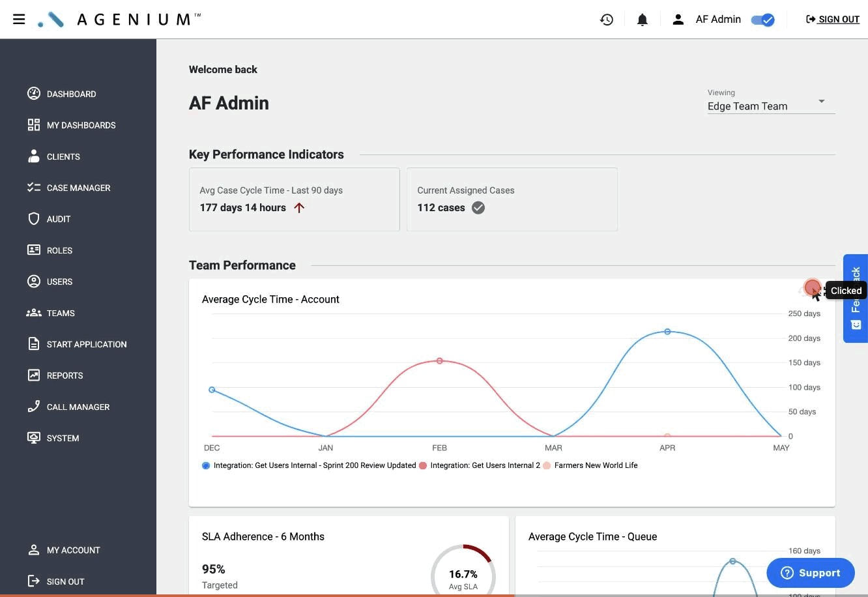
Task: Toggle red legend swatch Get Users Internal 2
Action: [423, 465]
